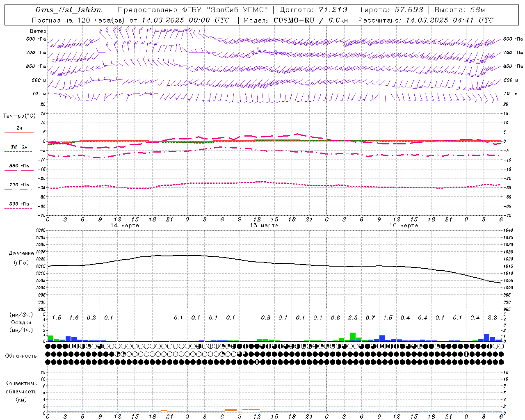Image resolution: width=525 pixels, height=420 pixels.
Task: Click the 'Ветер' wind panel label
Action: (x=38, y=31)
